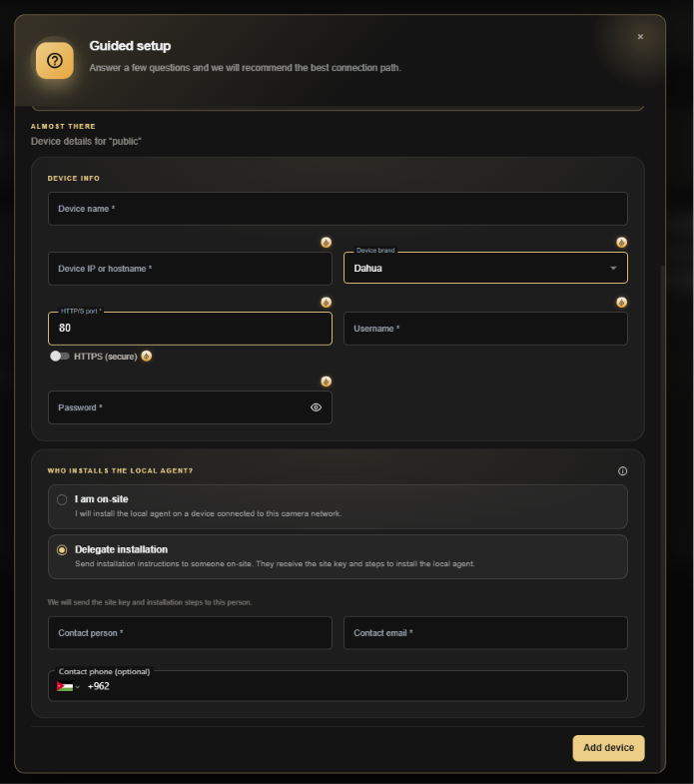Click the Contact email input field
694x784 pixels.
(485, 633)
